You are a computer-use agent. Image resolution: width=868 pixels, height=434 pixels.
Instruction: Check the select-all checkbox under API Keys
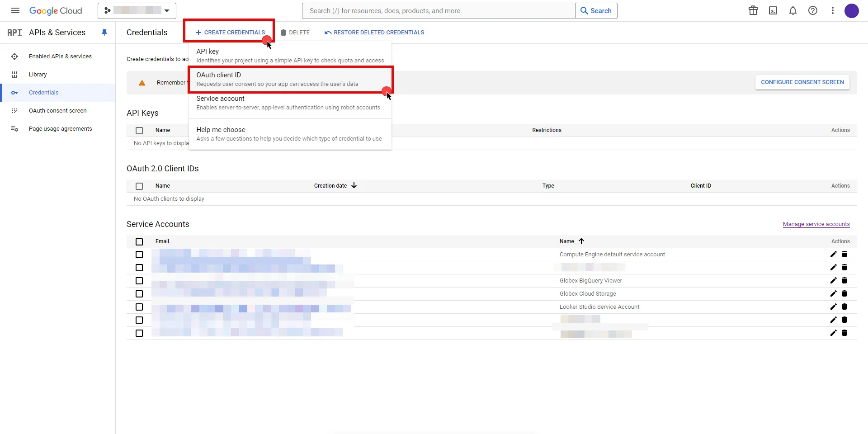coord(139,130)
